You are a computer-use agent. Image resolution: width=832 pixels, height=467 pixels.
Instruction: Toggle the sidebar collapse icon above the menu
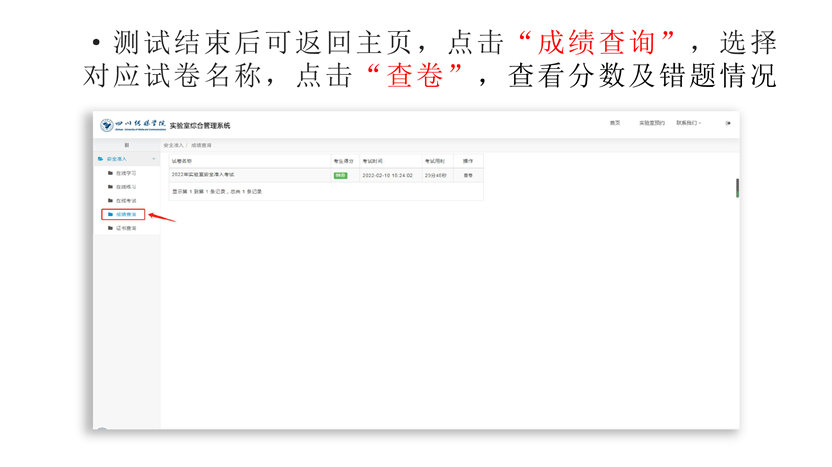click(126, 146)
